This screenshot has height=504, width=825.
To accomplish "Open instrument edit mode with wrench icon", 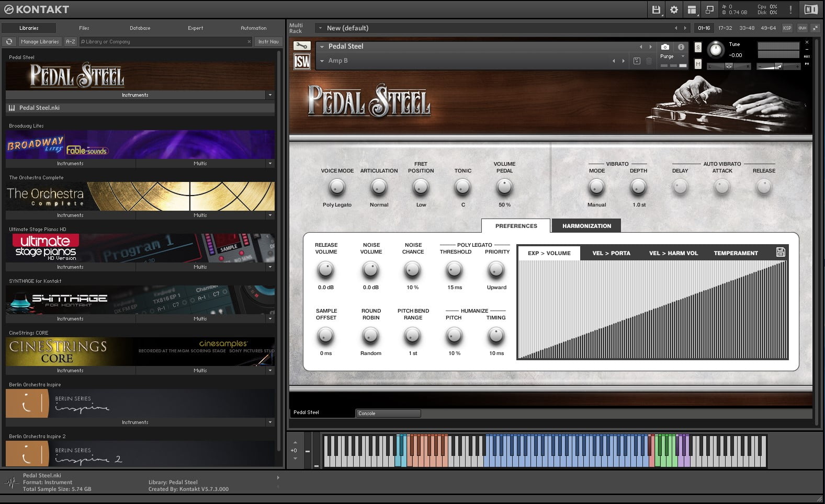I will click(302, 46).
